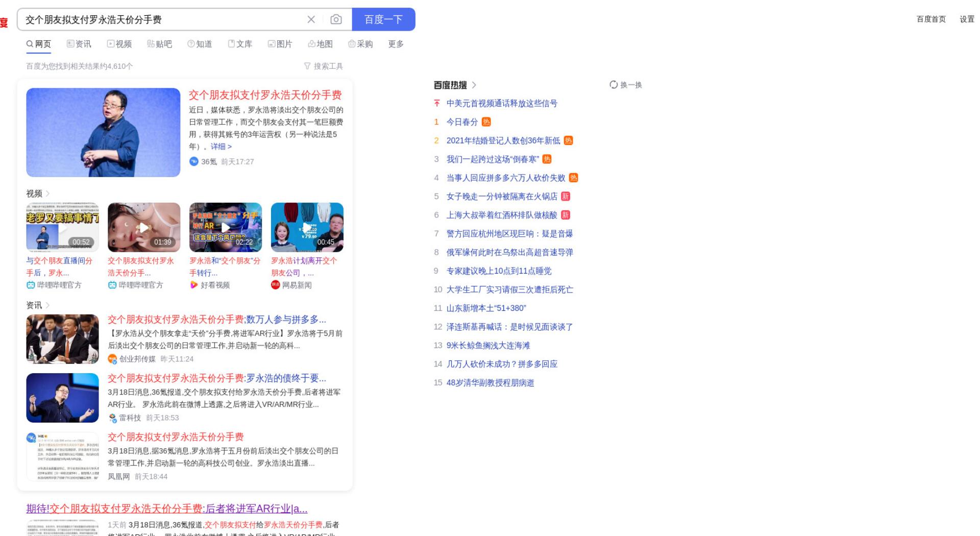Play the 01:39 video thumbnail
This screenshot has width=980, height=536.
pyautogui.click(x=144, y=227)
